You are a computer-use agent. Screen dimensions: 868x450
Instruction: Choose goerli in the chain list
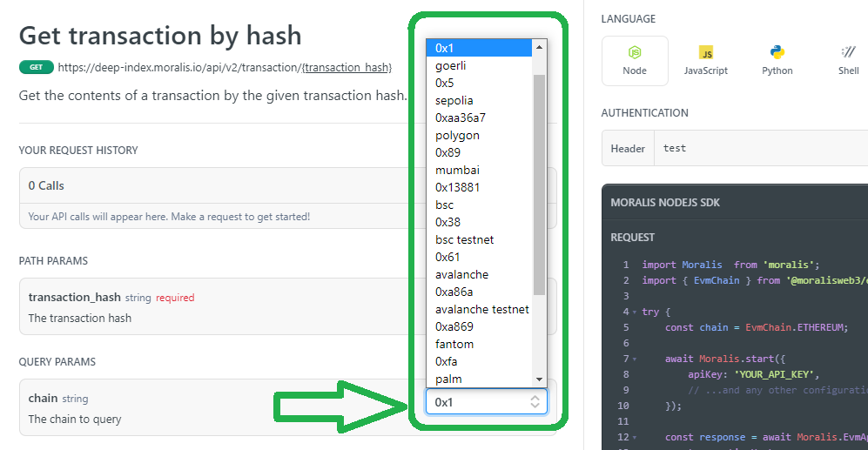pos(479,65)
